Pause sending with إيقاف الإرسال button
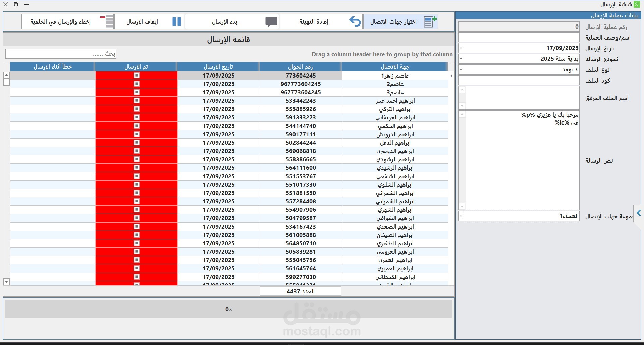The height and width of the screenshot is (345, 644). point(149,21)
